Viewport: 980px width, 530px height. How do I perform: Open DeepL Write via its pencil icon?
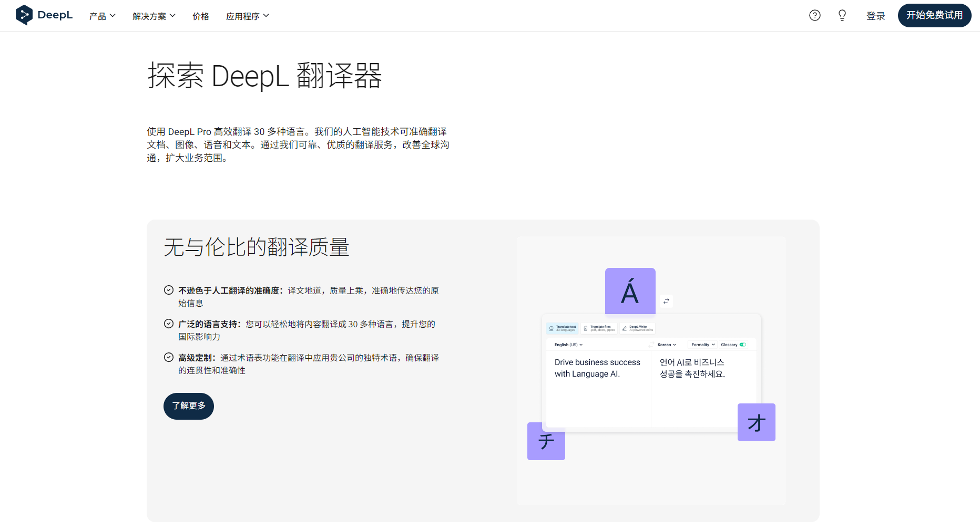coord(625,328)
